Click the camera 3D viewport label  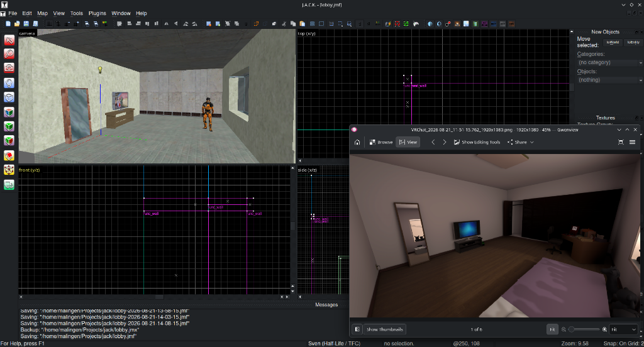point(27,33)
